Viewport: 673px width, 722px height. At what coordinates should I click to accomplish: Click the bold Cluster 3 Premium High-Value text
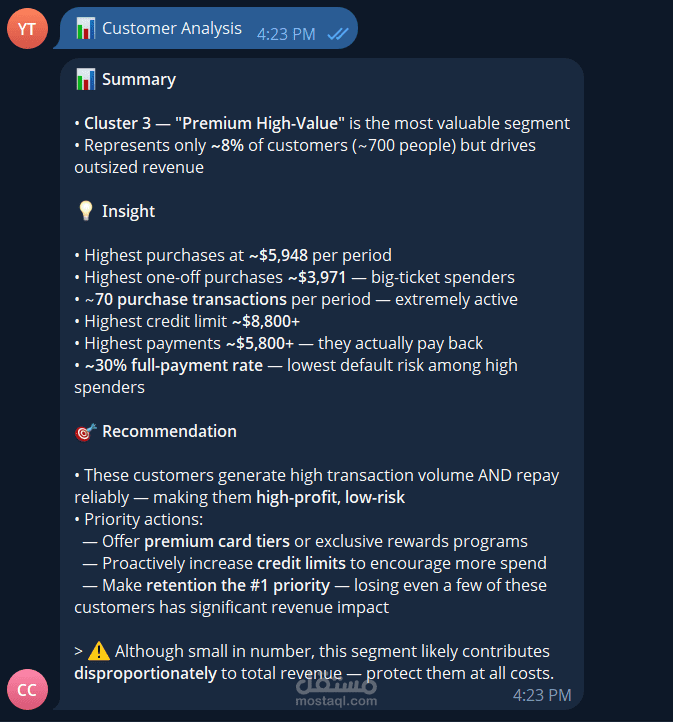[x=214, y=123]
